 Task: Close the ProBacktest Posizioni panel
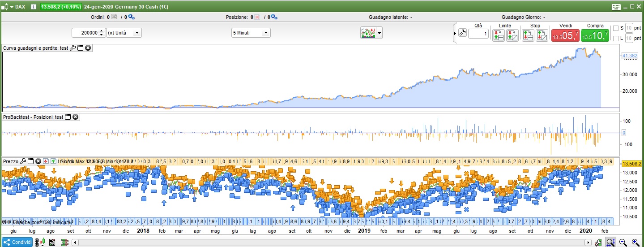[76, 117]
